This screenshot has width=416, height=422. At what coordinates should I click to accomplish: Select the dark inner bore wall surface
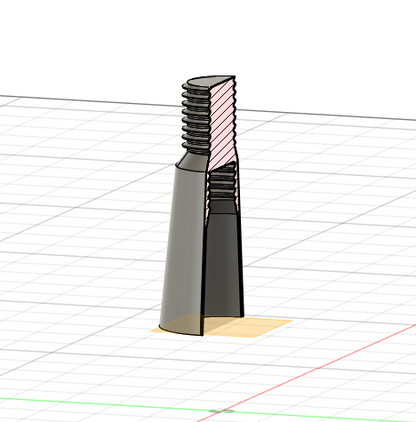pos(223,263)
